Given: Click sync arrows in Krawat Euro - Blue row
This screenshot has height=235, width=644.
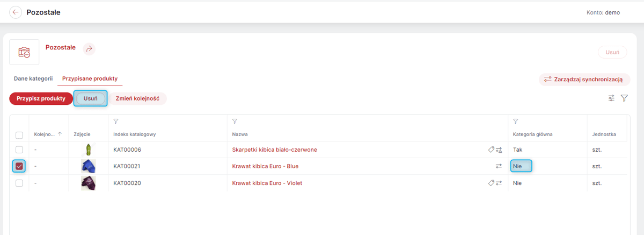Looking at the screenshot, I should pyautogui.click(x=499, y=166).
